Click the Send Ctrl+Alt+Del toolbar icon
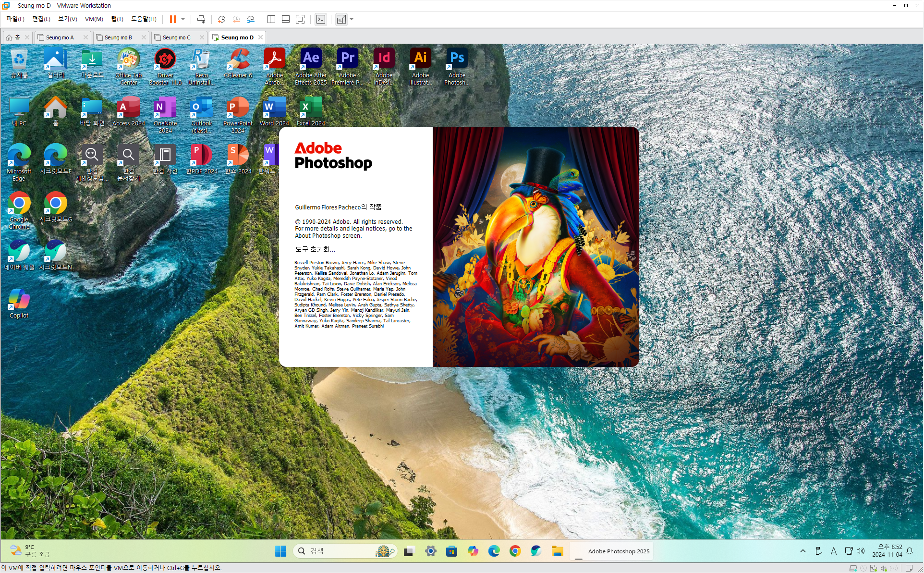Viewport: 924px width, 573px height. (x=201, y=19)
